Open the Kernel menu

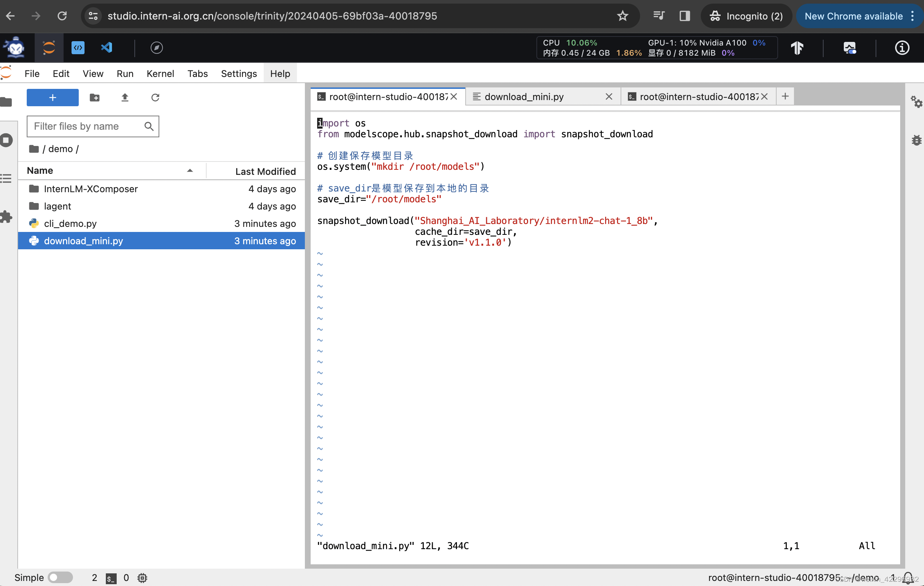click(x=160, y=73)
